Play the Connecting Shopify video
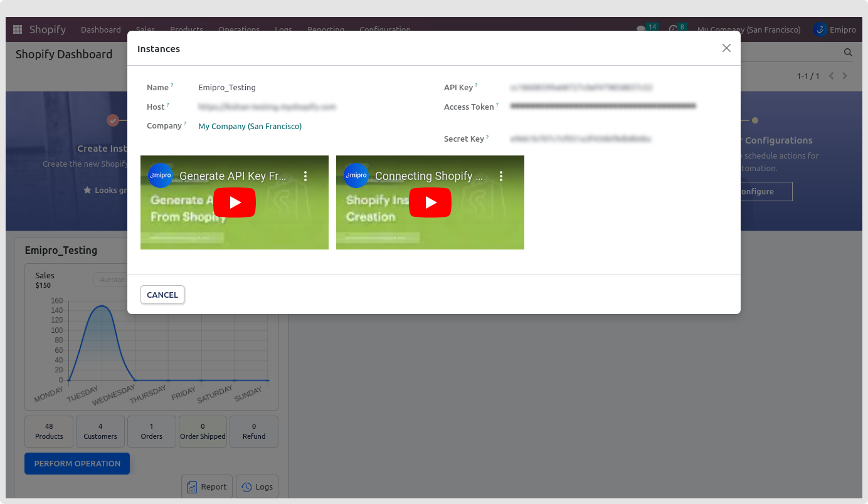This screenshot has width=868, height=504. pyautogui.click(x=430, y=202)
